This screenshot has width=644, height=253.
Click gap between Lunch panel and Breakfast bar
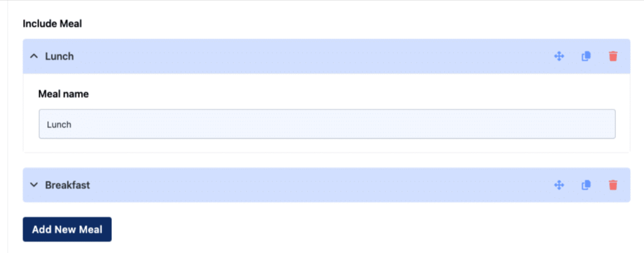click(x=326, y=160)
